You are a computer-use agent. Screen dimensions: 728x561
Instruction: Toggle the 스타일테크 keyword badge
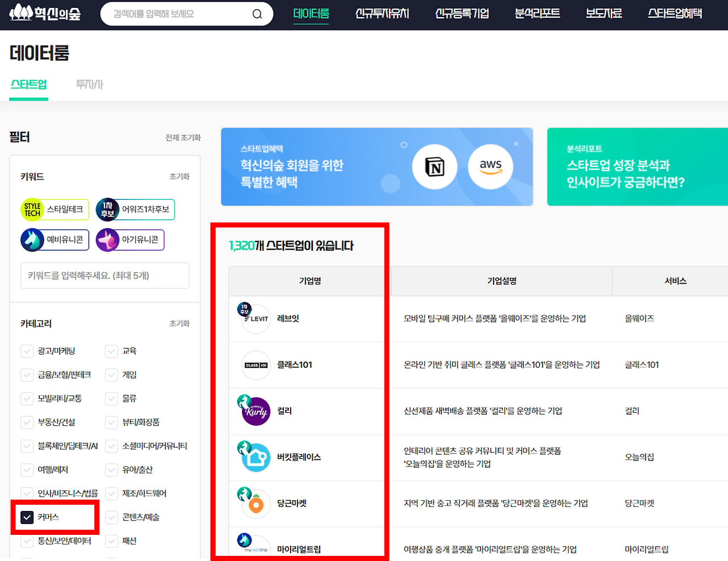pos(55,209)
